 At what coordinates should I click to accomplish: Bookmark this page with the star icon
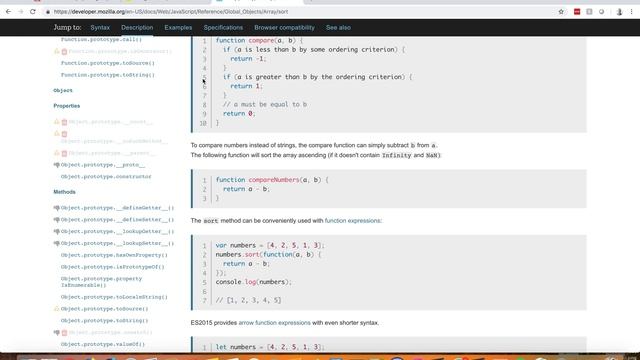[x=561, y=12]
